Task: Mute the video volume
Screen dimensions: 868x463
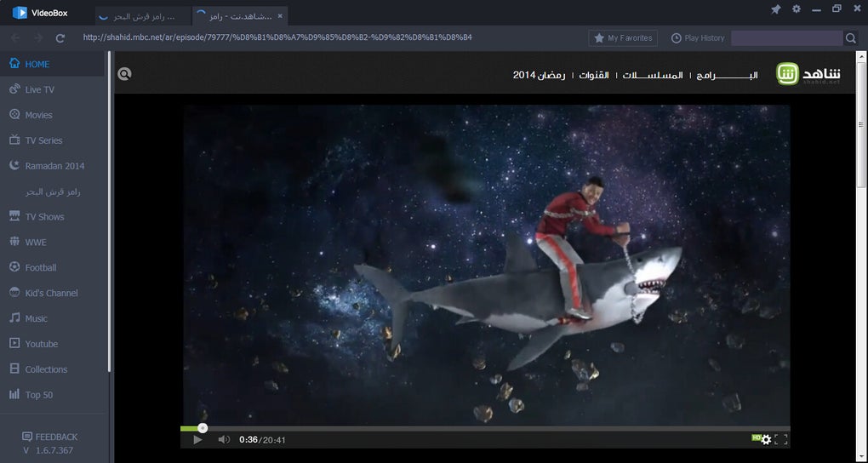Action: (224, 440)
